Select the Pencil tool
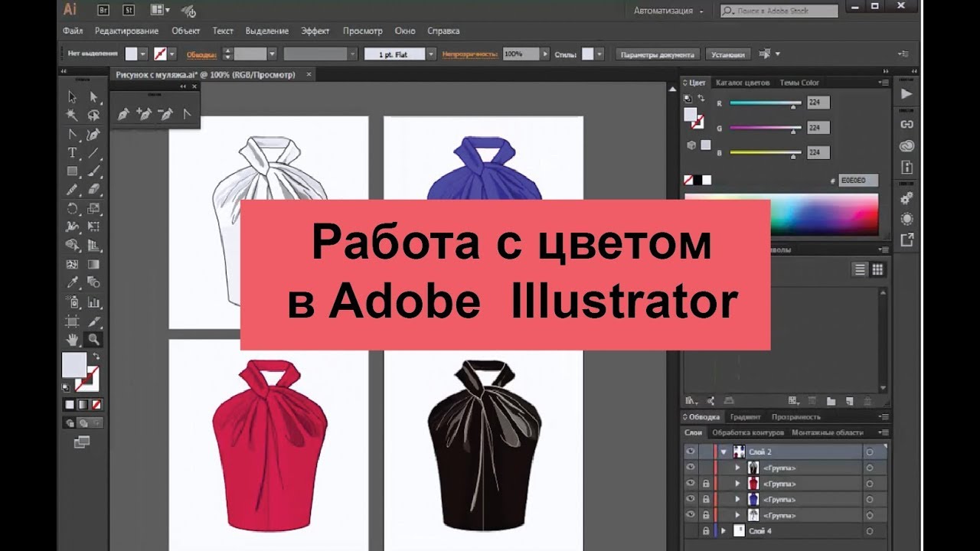 click(x=72, y=190)
